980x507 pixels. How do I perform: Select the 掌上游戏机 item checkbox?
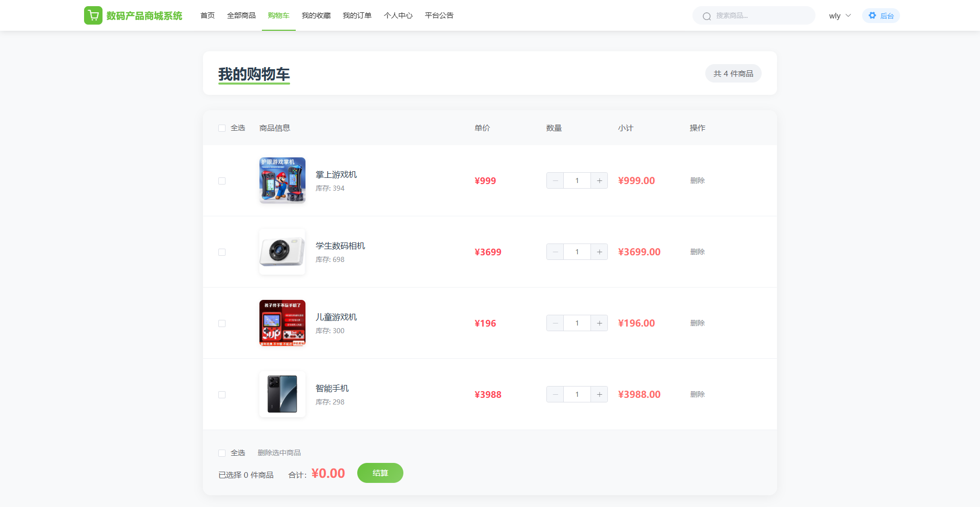[222, 181]
